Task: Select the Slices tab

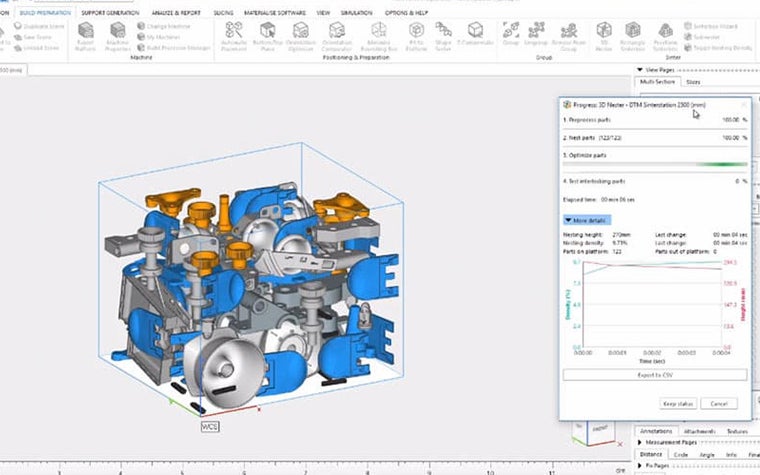Action: coord(693,82)
